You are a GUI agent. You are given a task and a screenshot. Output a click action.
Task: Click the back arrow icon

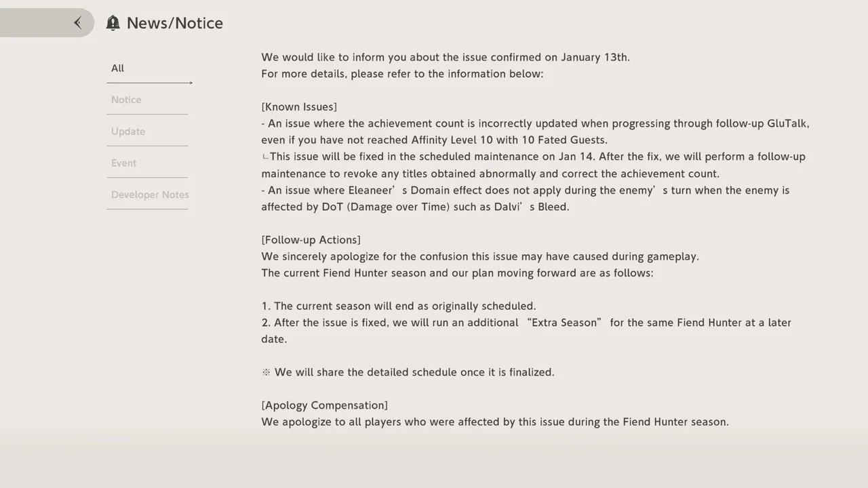(x=78, y=23)
